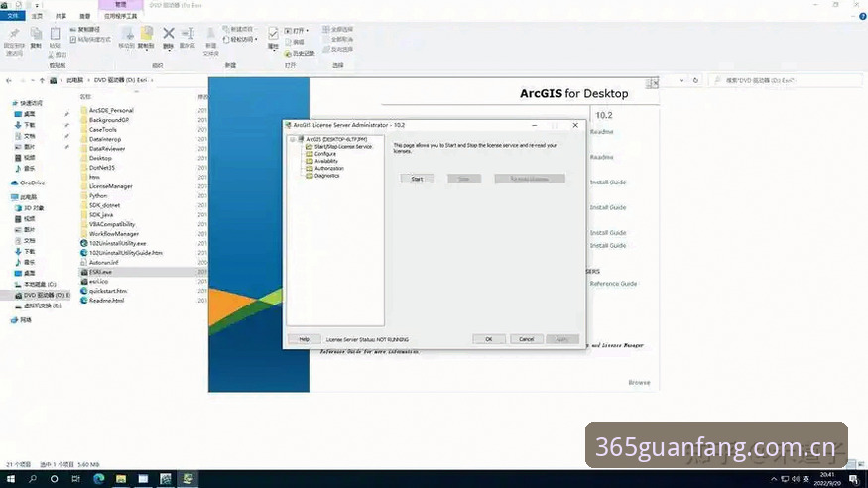Click the Windows Start button on taskbar

(x=11, y=479)
